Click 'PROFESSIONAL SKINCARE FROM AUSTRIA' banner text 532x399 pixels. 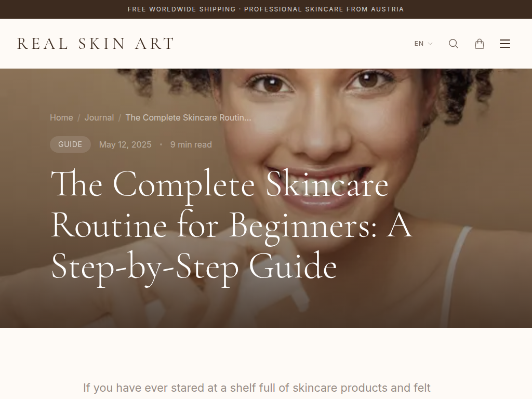[x=324, y=9]
